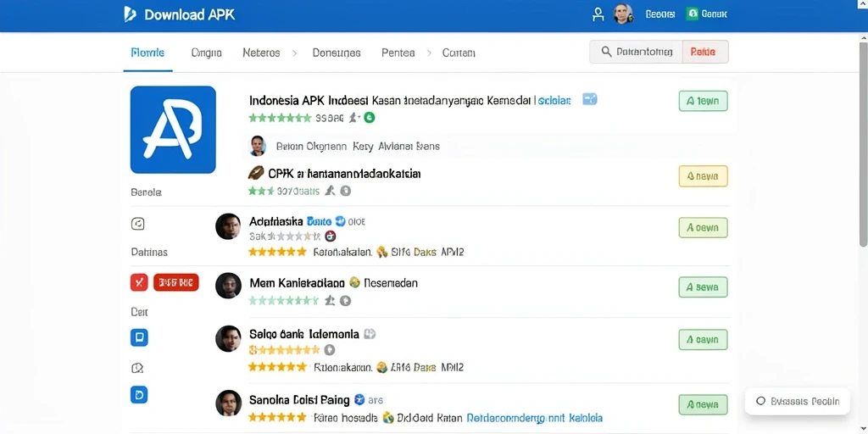Click the blue D sidebar icon
Screen dimensions: 868x434
tap(139, 394)
